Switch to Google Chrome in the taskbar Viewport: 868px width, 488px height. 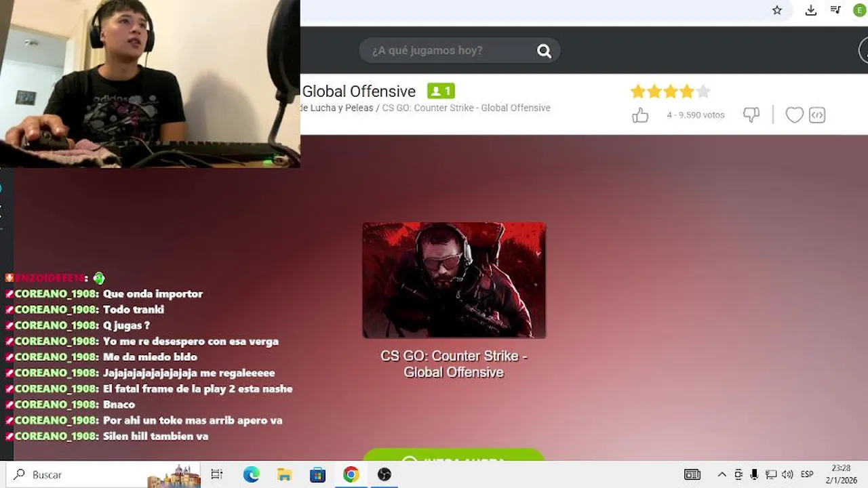[x=351, y=474]
